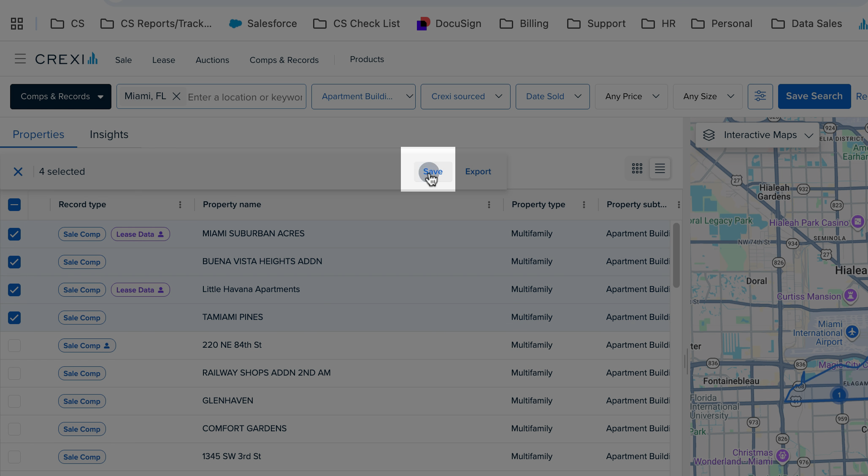Clear selection with the X icon
Screen dimensions: 868x476
[x=18, y=172]
